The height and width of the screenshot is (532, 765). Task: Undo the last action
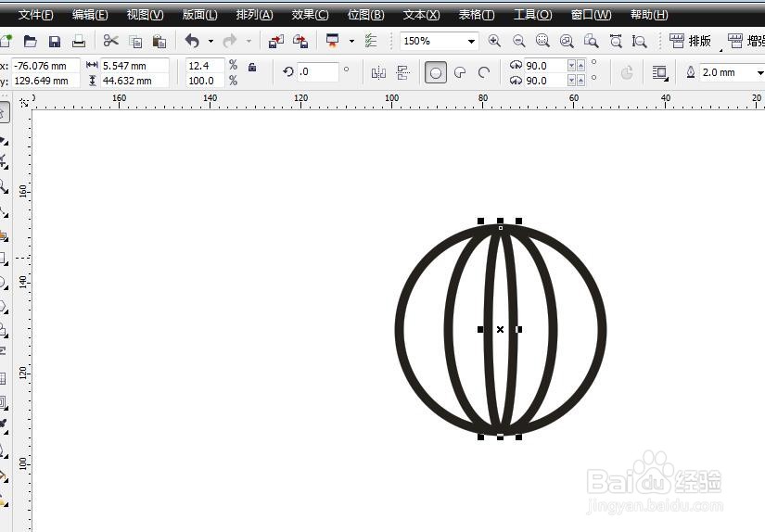tap(193, 41)
